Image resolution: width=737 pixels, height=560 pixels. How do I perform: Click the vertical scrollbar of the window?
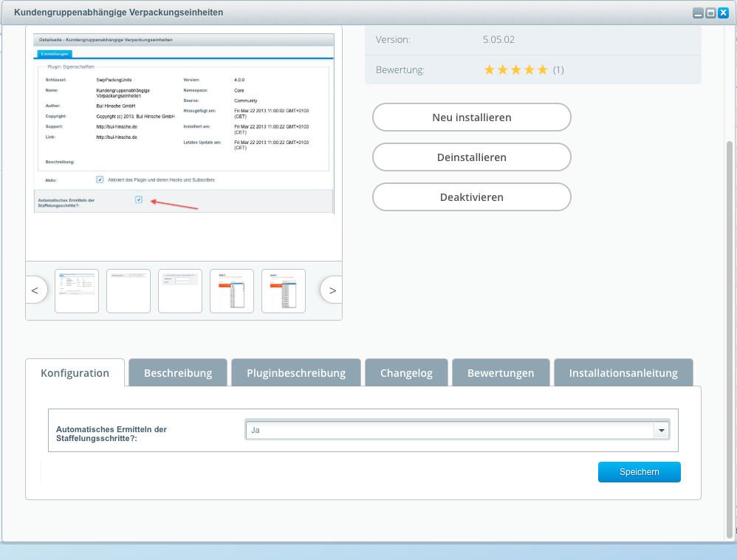[730, 332]
